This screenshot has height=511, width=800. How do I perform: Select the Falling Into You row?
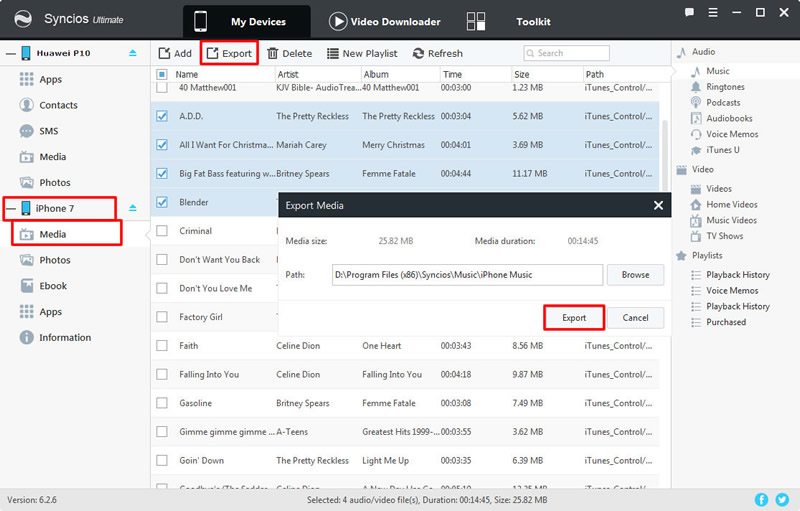(x=405, y=374)
